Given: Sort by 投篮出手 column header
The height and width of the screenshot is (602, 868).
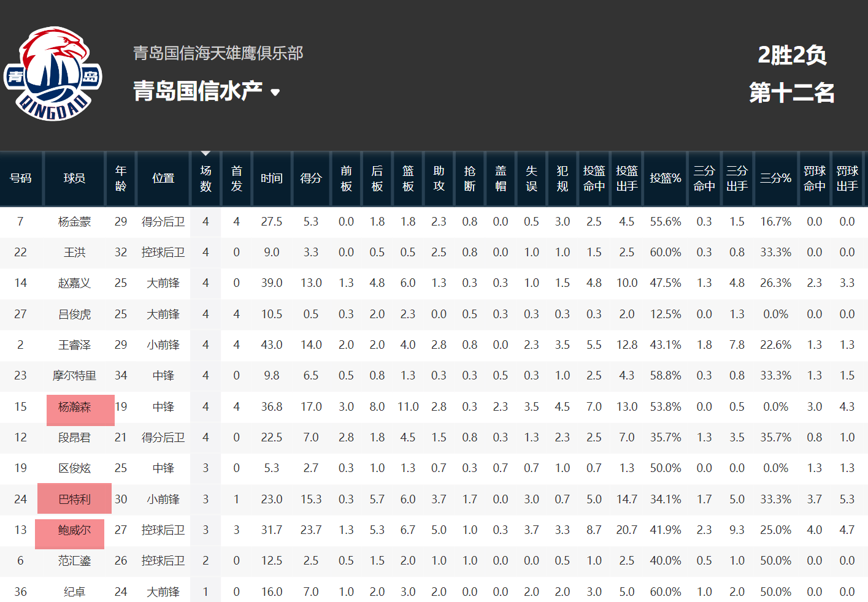Looking at the screenshot, I should (627, 178).
